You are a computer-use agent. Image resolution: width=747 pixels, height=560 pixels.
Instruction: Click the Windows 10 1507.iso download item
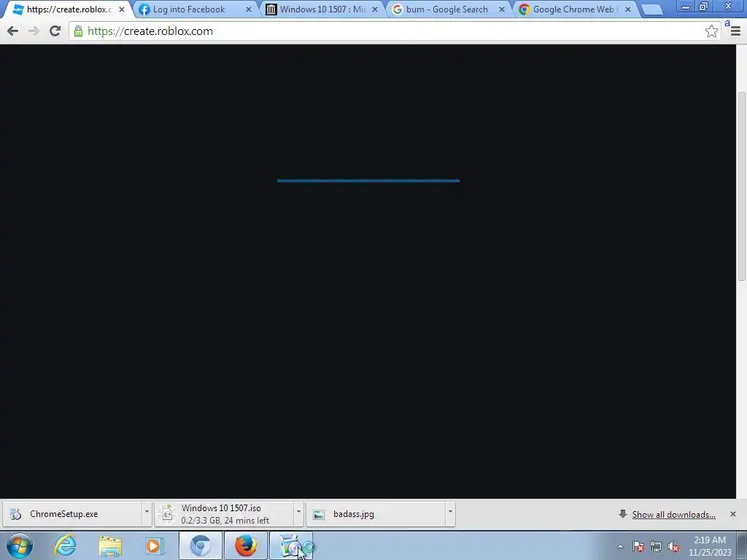point(224,514)
